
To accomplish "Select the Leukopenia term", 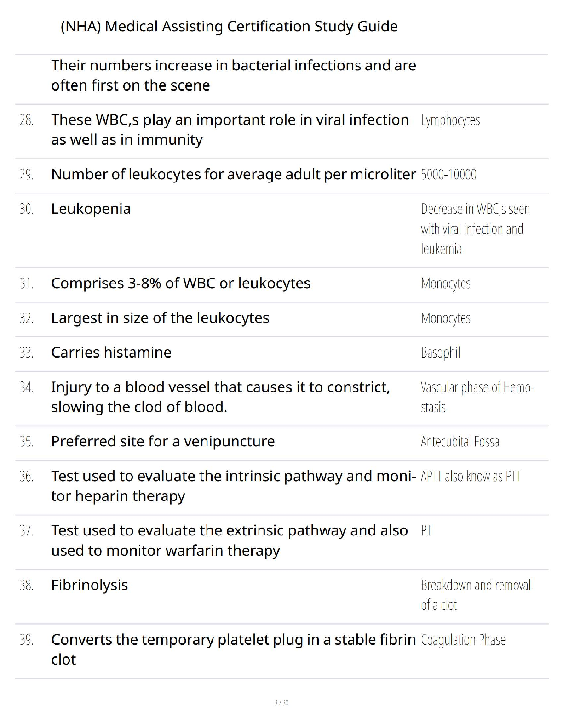I will pos(91,209).
